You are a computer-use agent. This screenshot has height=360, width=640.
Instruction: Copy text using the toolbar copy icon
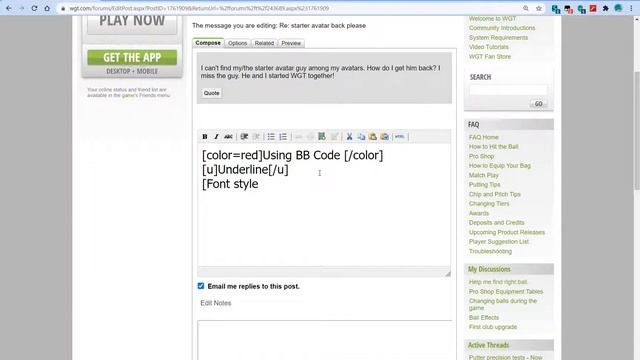[361, 137]
